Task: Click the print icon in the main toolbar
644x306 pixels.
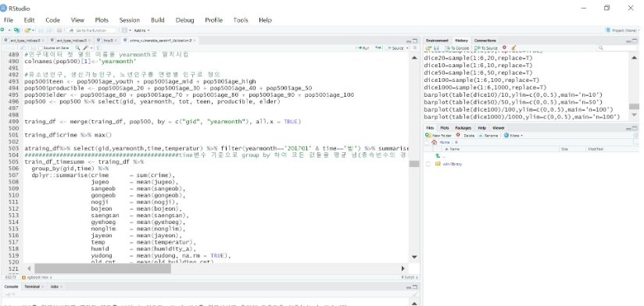Action: click(x=59, y=30)
